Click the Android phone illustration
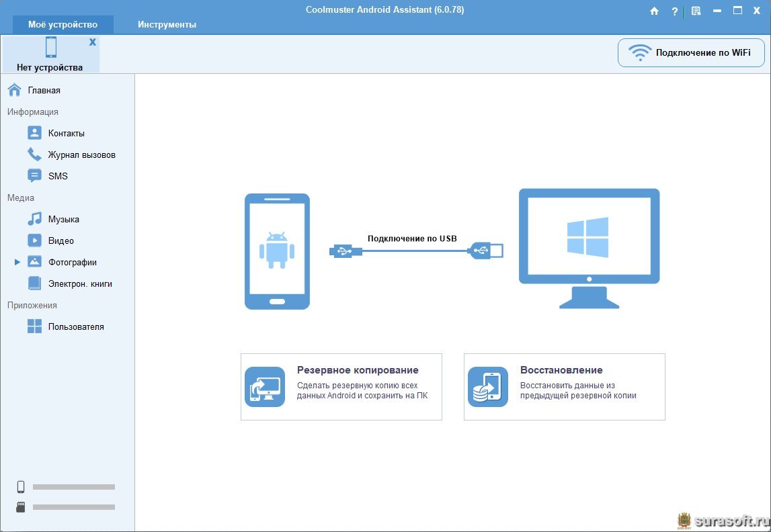This screenshot has height=532, width=771. 278,251
